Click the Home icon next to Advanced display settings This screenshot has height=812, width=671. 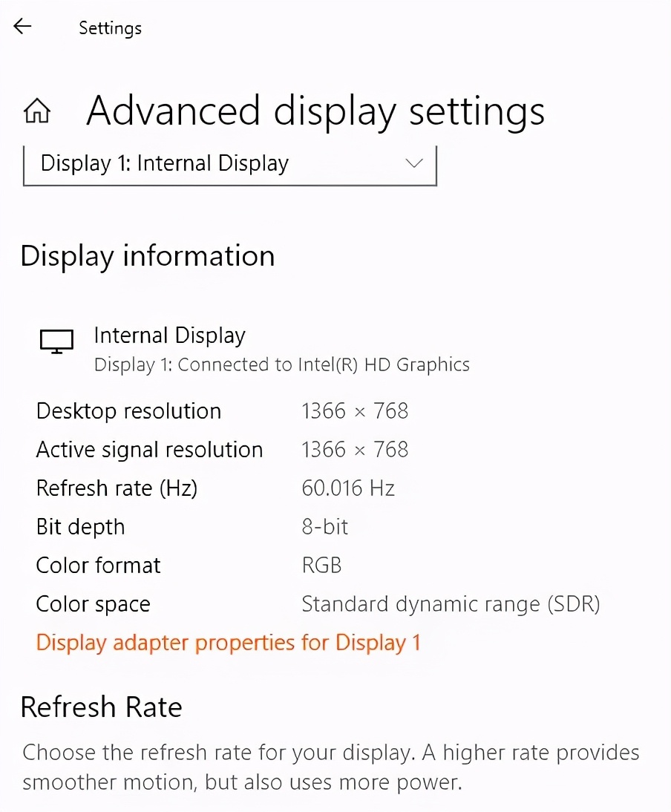coord(37,110)
